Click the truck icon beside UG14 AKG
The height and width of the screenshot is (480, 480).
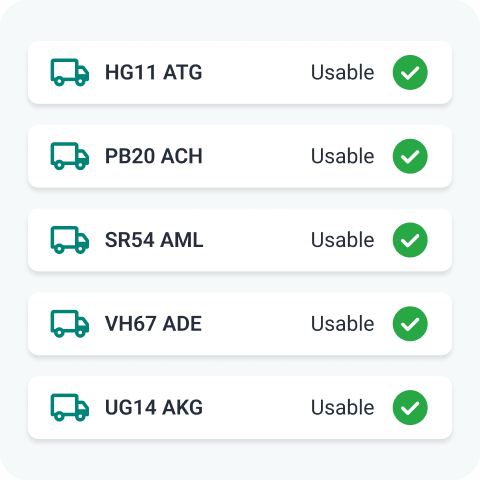tap(70, 407)
